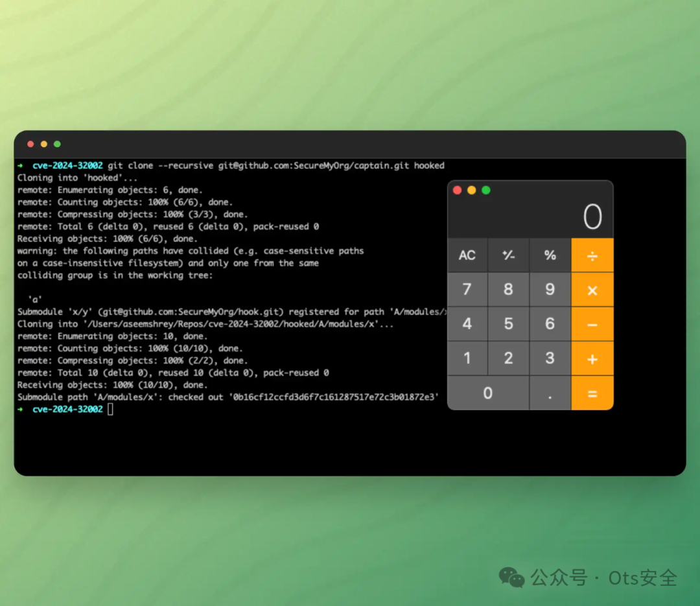Tap the 6 key on Calculator

(x=550, y=324)
